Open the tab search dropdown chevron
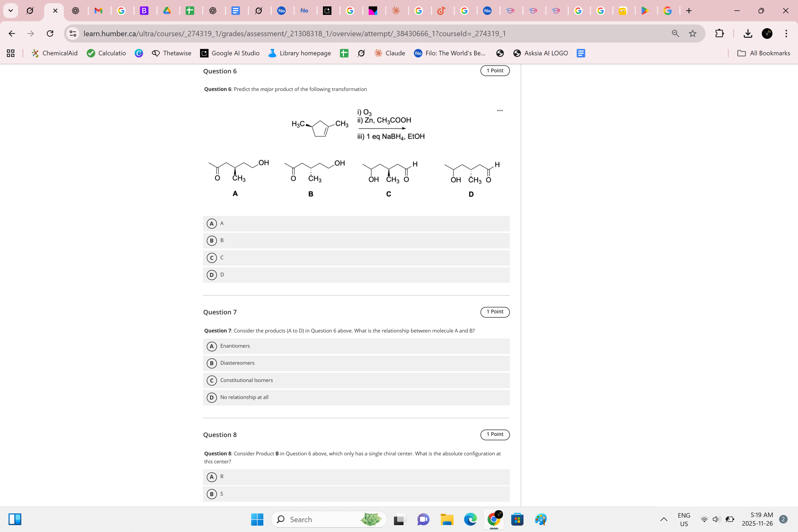 click(11, 11)
